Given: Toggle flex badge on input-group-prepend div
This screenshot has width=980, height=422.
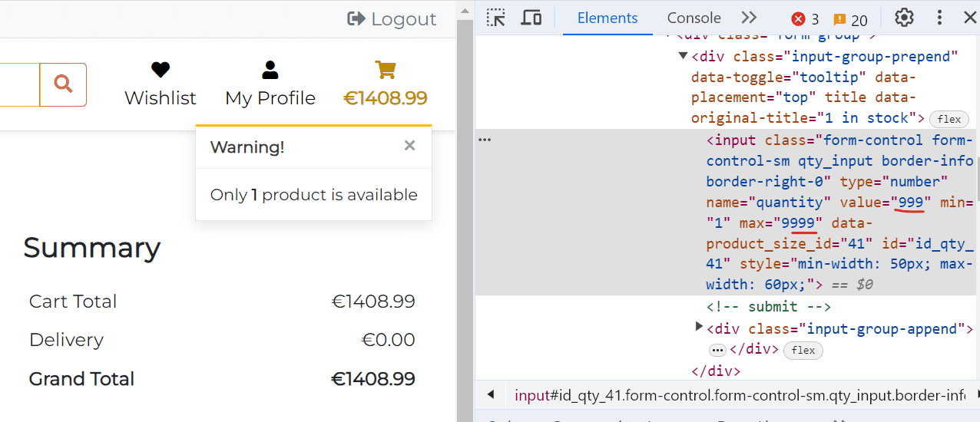Looking at the screenshot, I should pos(949,119).
